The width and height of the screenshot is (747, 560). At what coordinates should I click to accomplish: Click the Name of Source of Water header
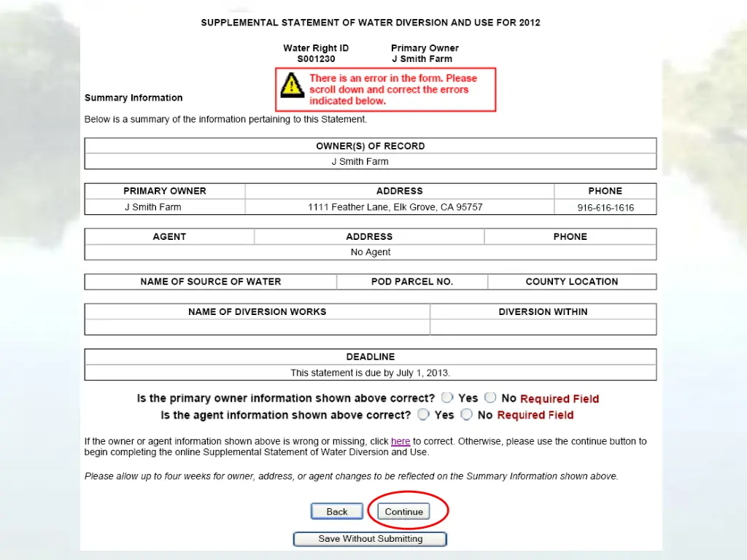pos(210,281)
